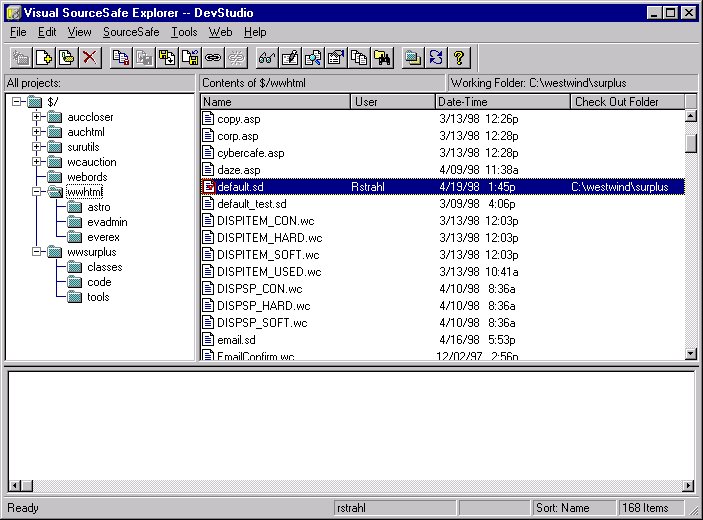Click the file icon next to copy.asp

click(208, 118)
